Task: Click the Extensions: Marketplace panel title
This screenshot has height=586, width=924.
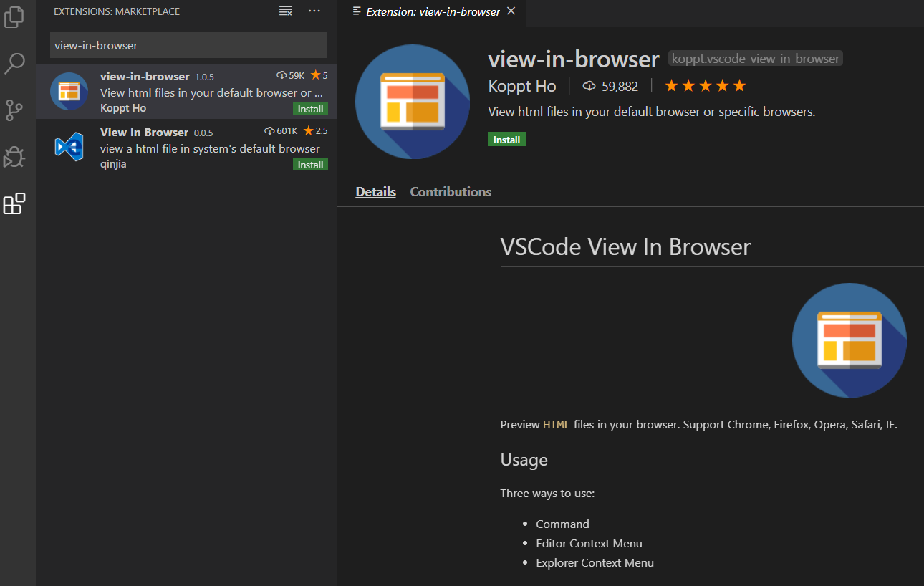Action: [x=117, y=11]
